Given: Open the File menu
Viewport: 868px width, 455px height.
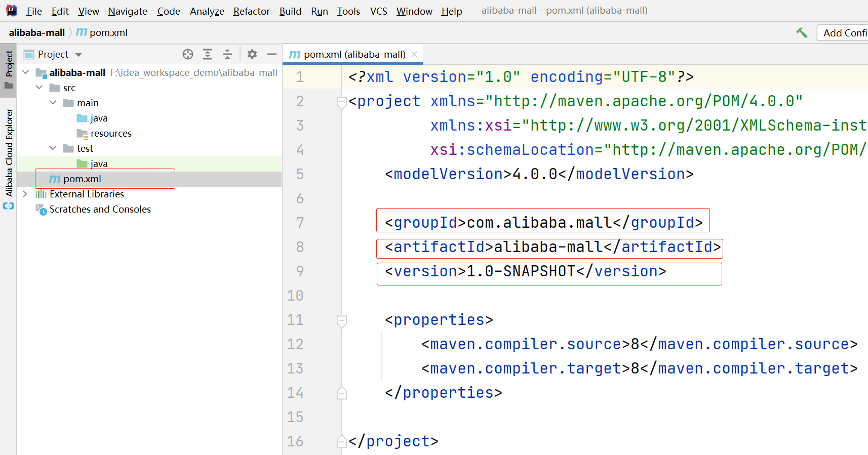Looking at the screenshot, I should pyautogui.click(x=34, y=11).
